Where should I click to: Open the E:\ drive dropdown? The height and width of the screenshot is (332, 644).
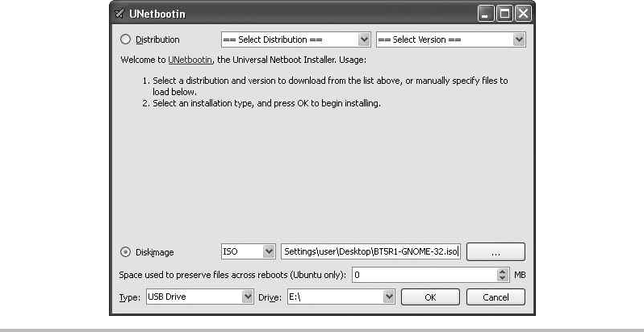tap(341, 297)
